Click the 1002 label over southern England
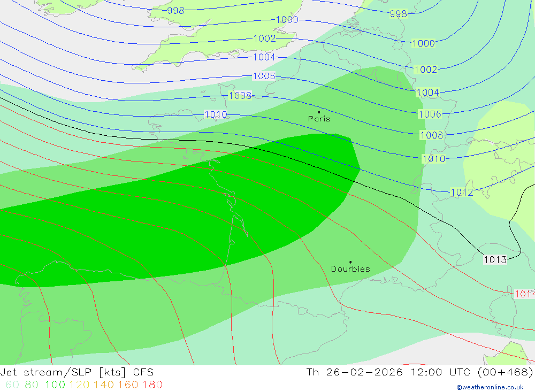 (x=264, y=38)
